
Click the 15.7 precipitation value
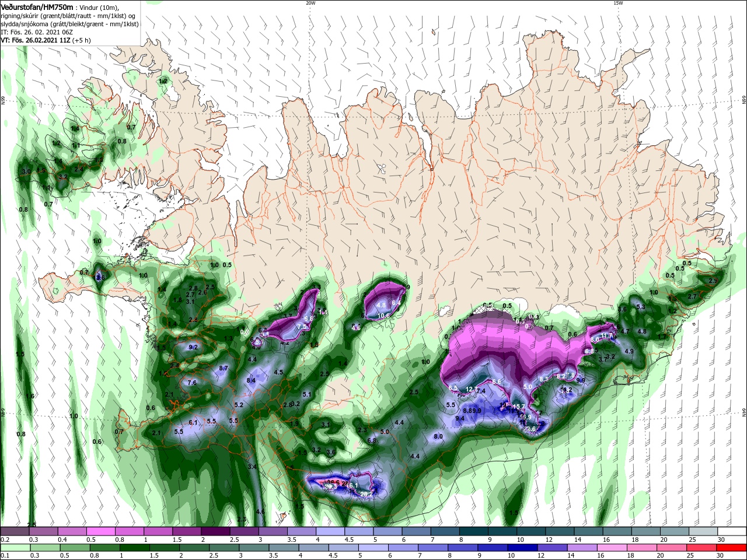pos(519,407)
